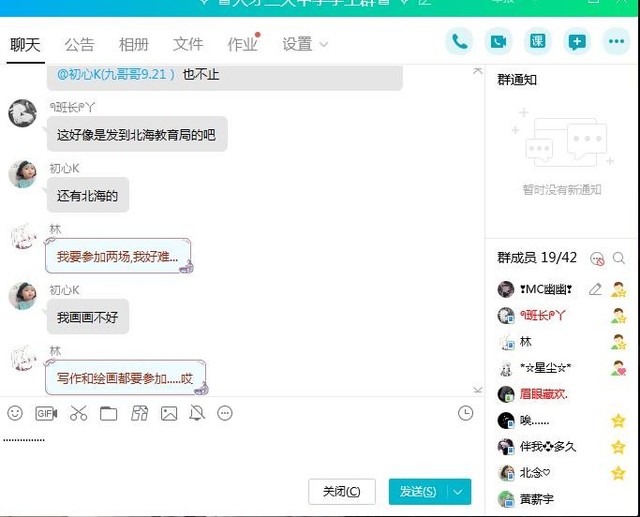Open the send file folder icon
This screenshot has width=640, height=517.
coord(109,413)
